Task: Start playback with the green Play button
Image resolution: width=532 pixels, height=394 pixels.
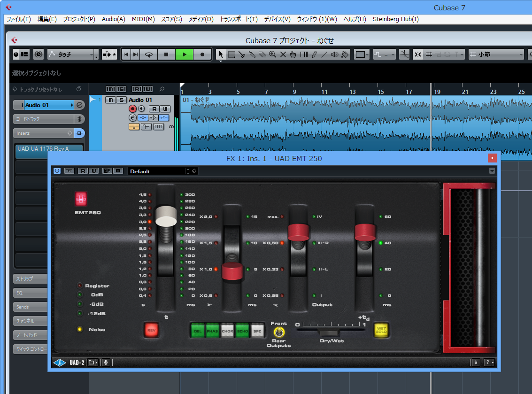Action: pyautogui.click(x=184, y=54)
